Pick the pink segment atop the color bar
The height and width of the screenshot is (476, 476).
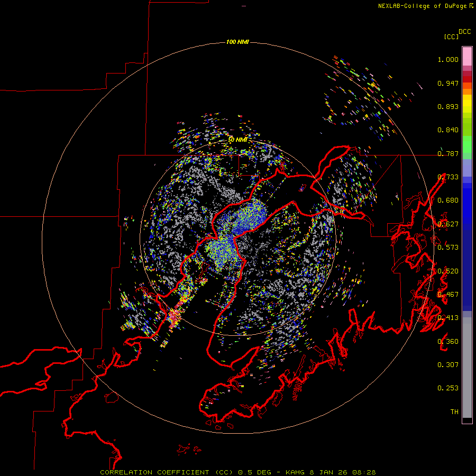tap(467, 56)
